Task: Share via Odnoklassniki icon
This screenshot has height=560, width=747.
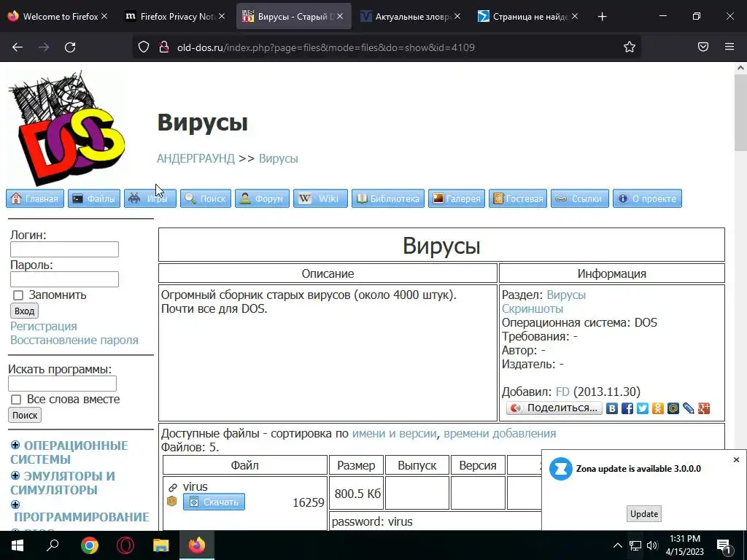Action: point(658,408)
